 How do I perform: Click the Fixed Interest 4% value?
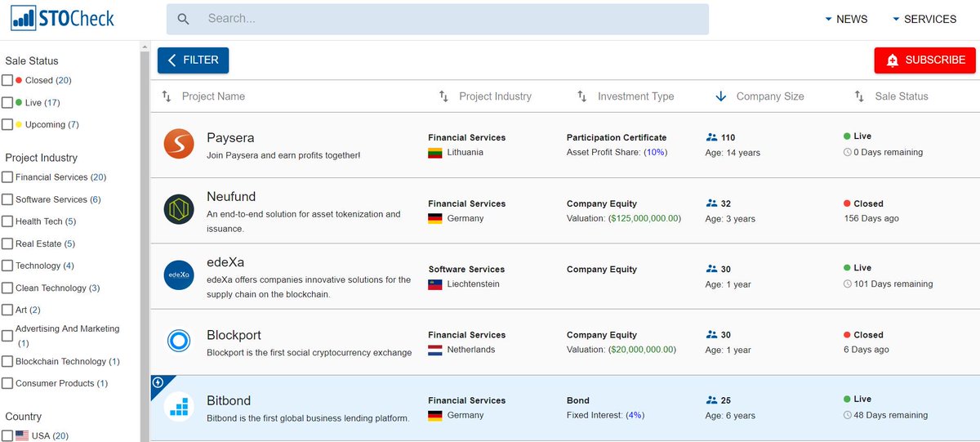(635, 416)
